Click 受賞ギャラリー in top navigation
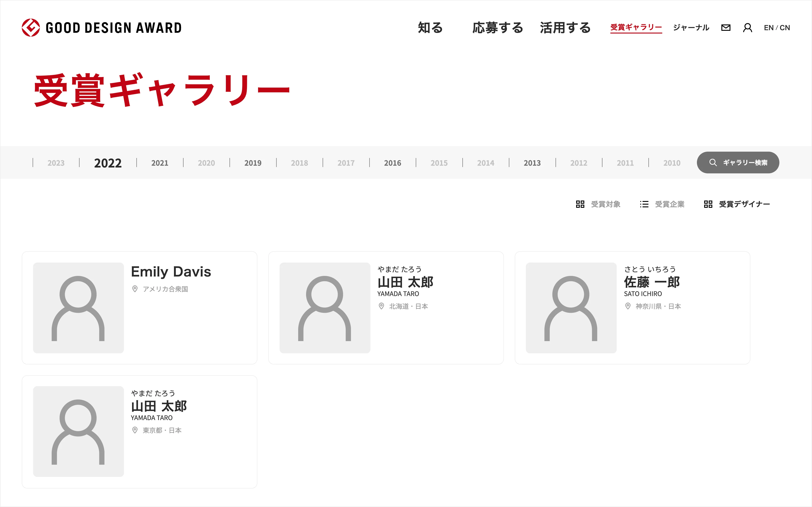 [x=636, y=27]
